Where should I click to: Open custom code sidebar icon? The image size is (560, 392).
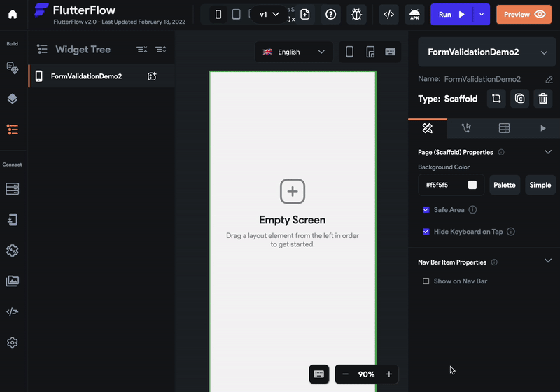(13, 311)
